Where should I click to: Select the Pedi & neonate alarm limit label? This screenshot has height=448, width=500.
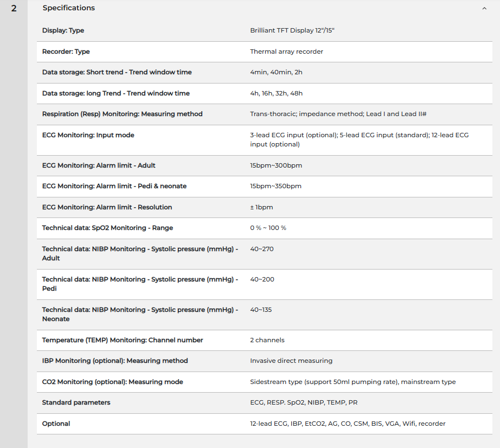click(x=114, y=186)
